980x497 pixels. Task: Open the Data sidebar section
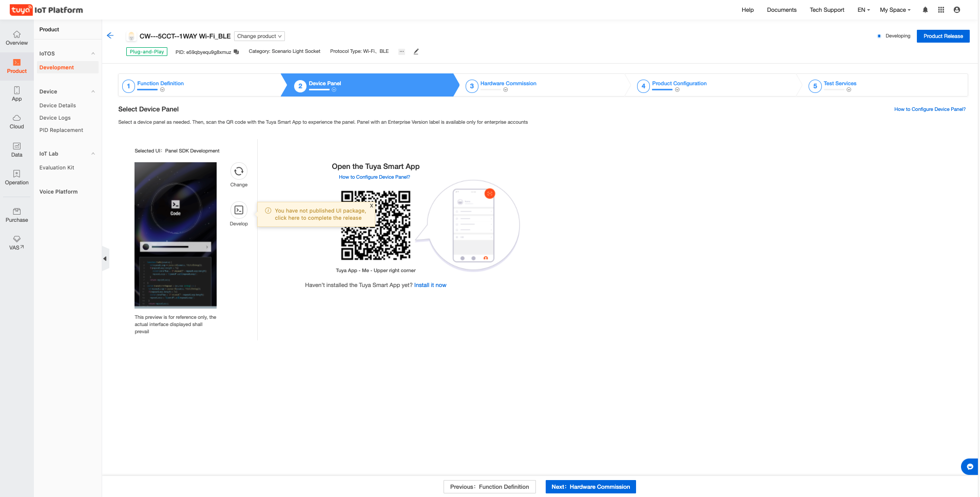coord(17,150)
